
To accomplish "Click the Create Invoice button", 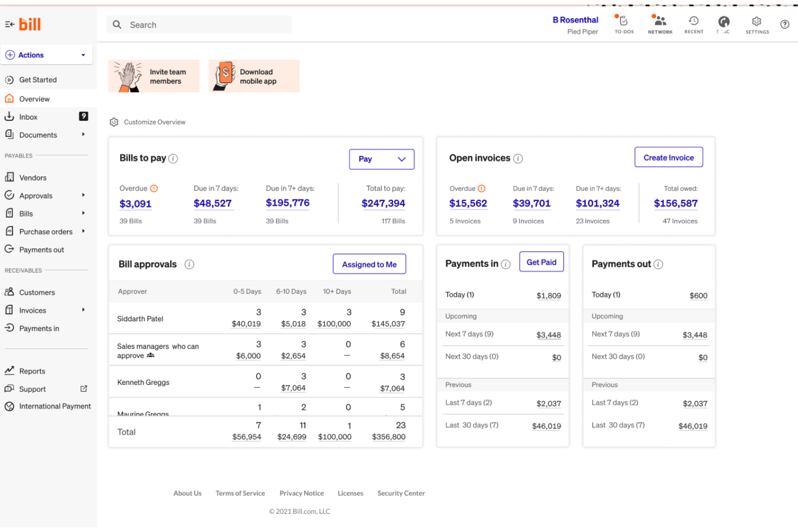I will (669, 157).
